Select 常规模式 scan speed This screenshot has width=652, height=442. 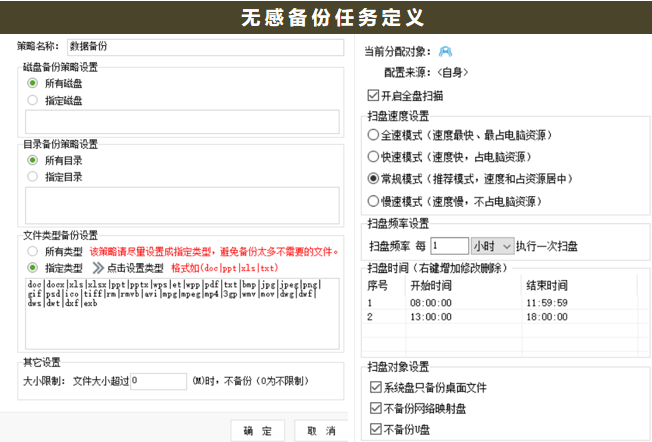pos(373,179)
